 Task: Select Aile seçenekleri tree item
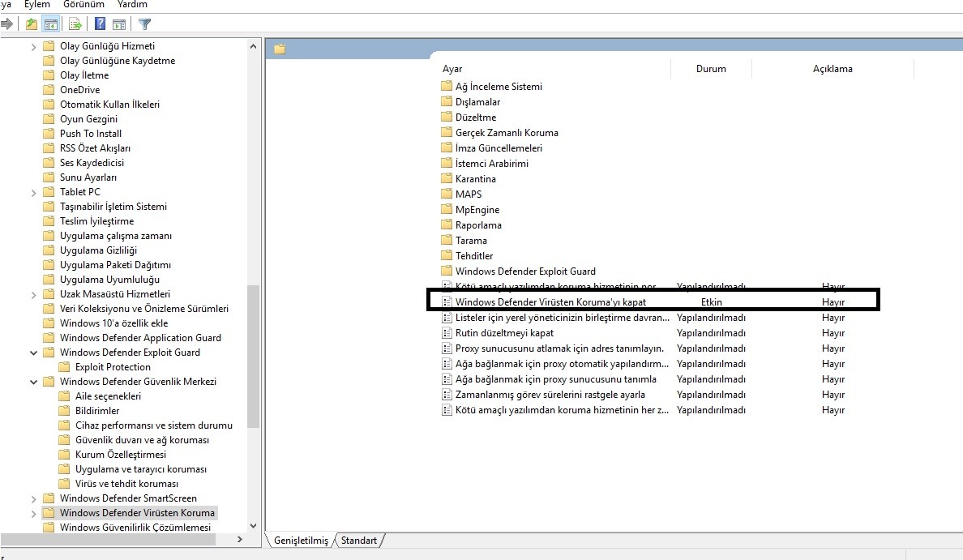(108, 396)
